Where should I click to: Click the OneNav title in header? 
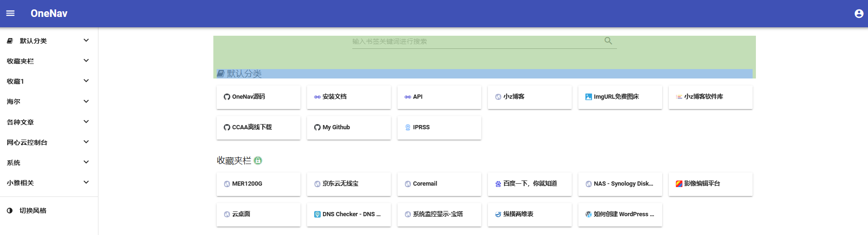(x=49, y=14)
